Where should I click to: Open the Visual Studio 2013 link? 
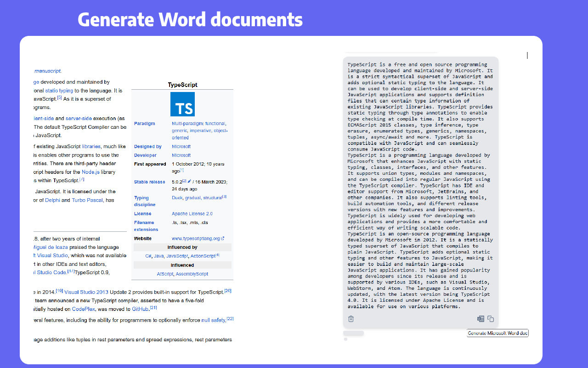pos(86,292)
